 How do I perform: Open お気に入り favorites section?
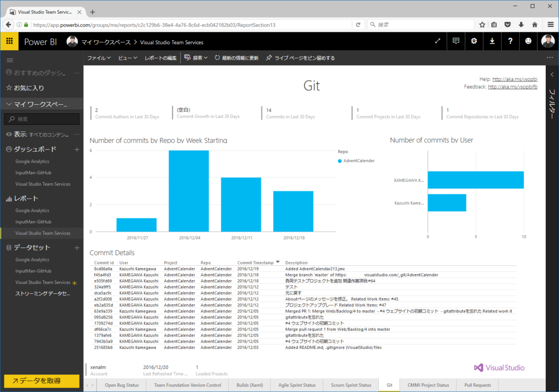point(29,88)
